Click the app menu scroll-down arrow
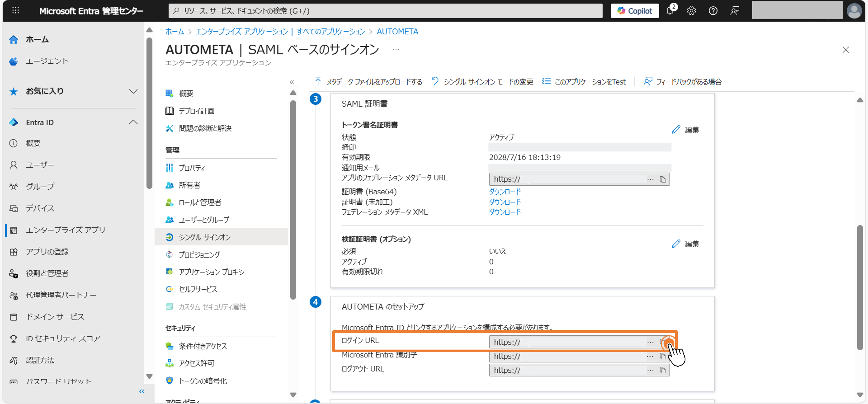868x404 pixels. point(293,395)
